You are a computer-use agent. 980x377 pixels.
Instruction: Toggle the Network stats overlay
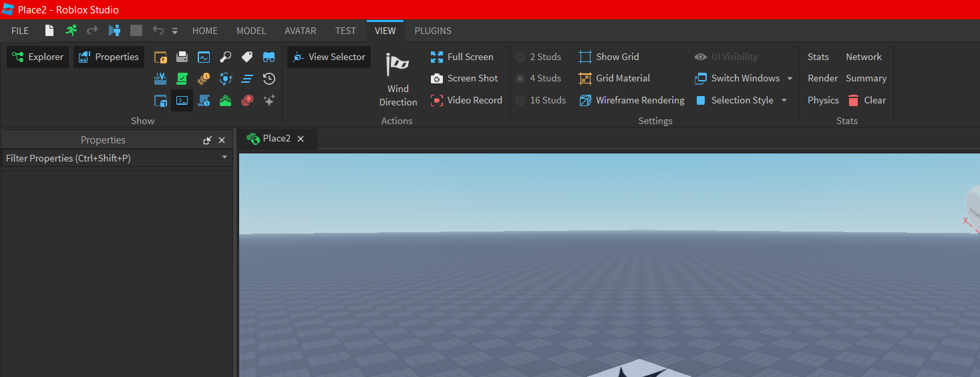click(x=864, y=57)
